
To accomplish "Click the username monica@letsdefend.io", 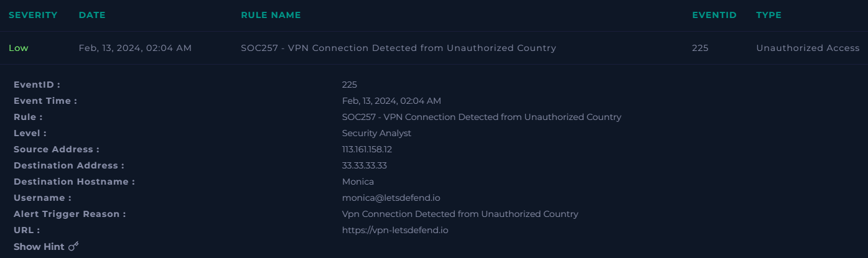I will [391, 198].
